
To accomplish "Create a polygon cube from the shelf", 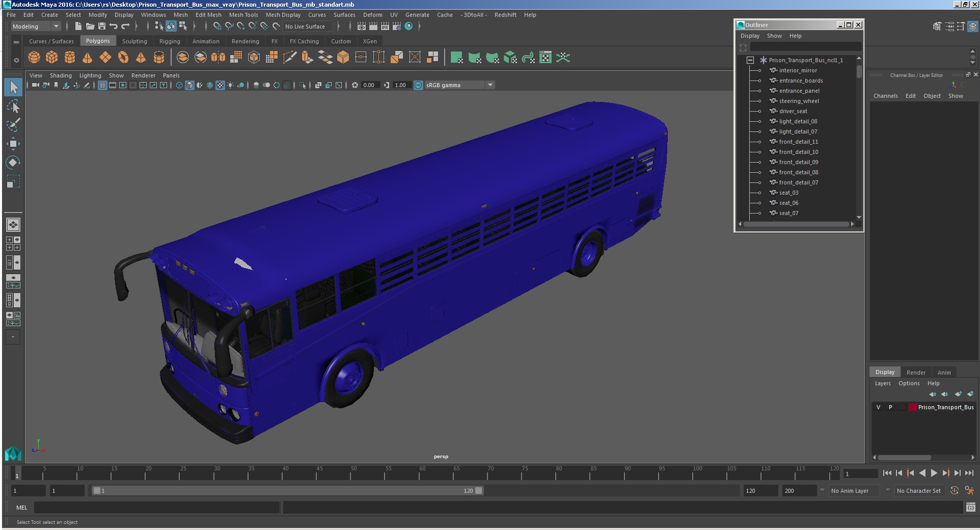I will point(52,58).
